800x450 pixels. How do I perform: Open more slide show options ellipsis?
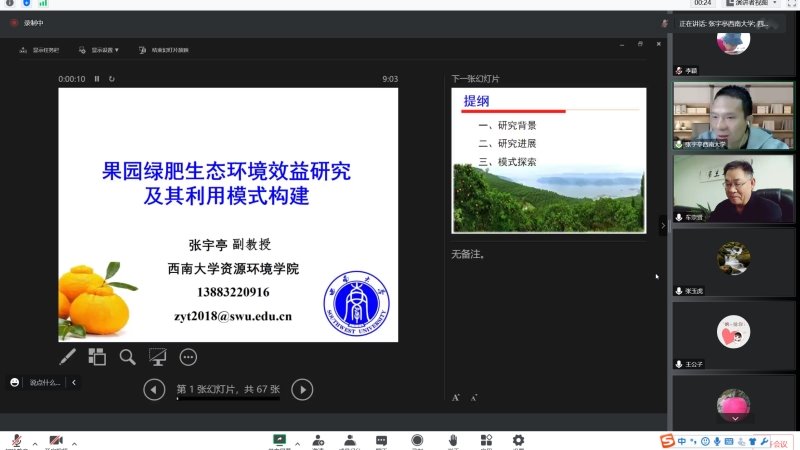click(188, 356)
